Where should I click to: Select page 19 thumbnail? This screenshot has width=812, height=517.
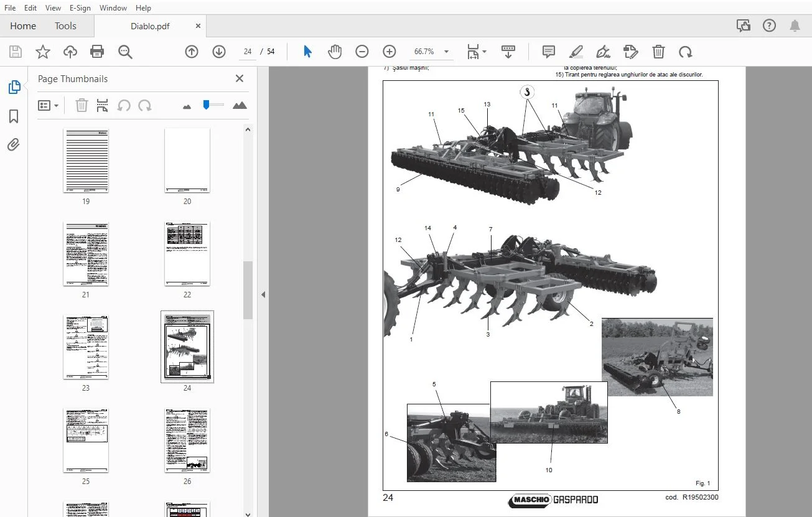tap(86, 161)
